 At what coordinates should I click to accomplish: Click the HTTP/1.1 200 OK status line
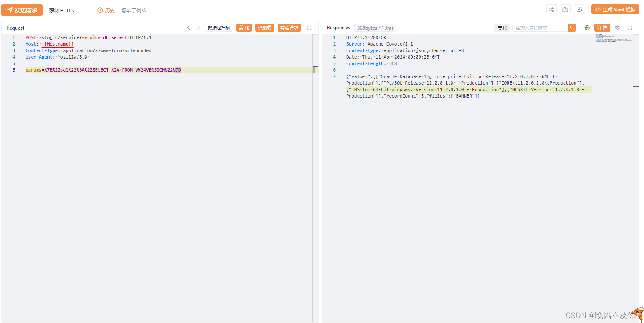(x=366, y=37)
